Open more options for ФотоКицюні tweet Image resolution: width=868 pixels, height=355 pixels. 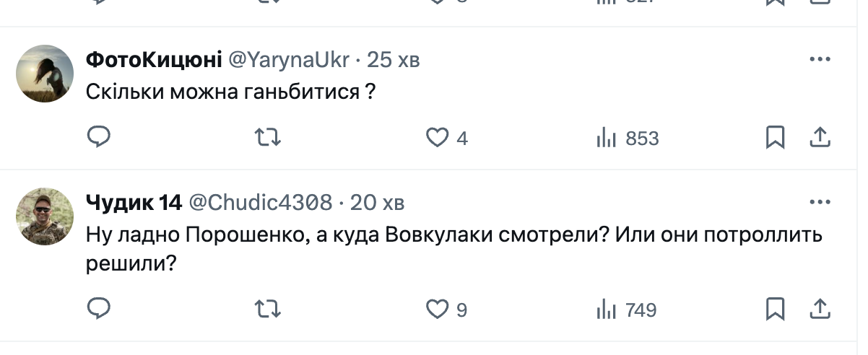[820, 60]
